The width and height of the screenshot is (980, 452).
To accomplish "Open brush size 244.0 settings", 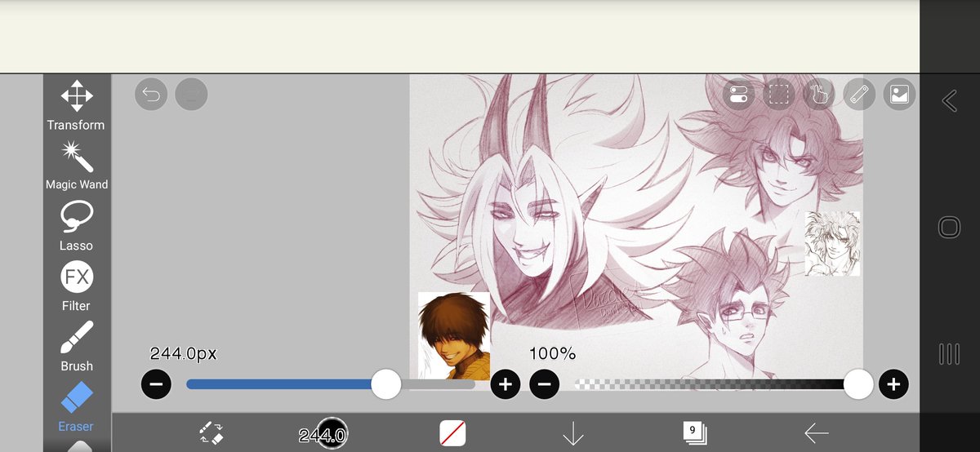I will pyautogui.click(x=323, y=434).
